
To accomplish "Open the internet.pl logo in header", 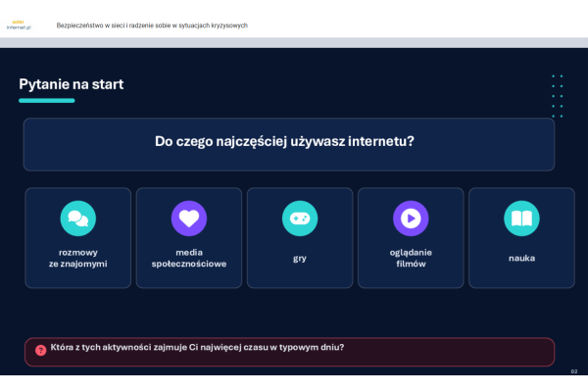I will point(19,24).
